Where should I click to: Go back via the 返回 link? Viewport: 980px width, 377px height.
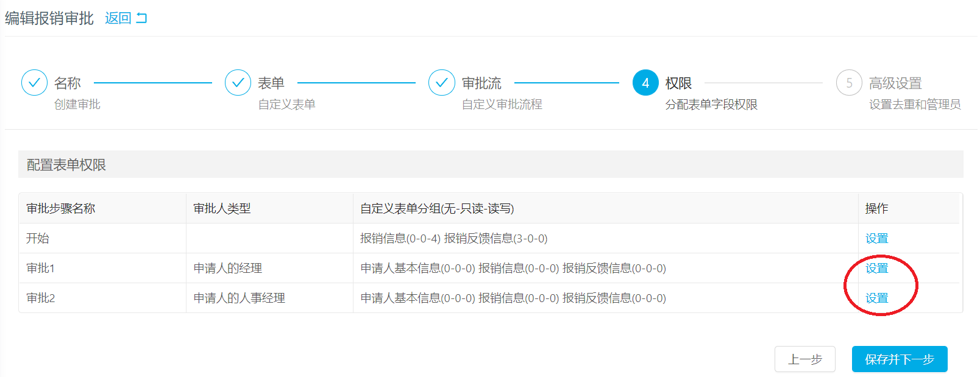(x=118, y=18)
